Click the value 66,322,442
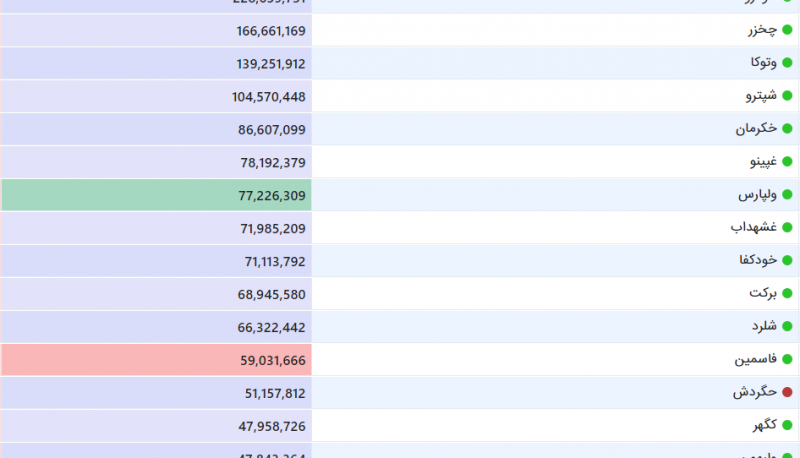The width and height of the screenshot is (800, 458). click(271, 327)
